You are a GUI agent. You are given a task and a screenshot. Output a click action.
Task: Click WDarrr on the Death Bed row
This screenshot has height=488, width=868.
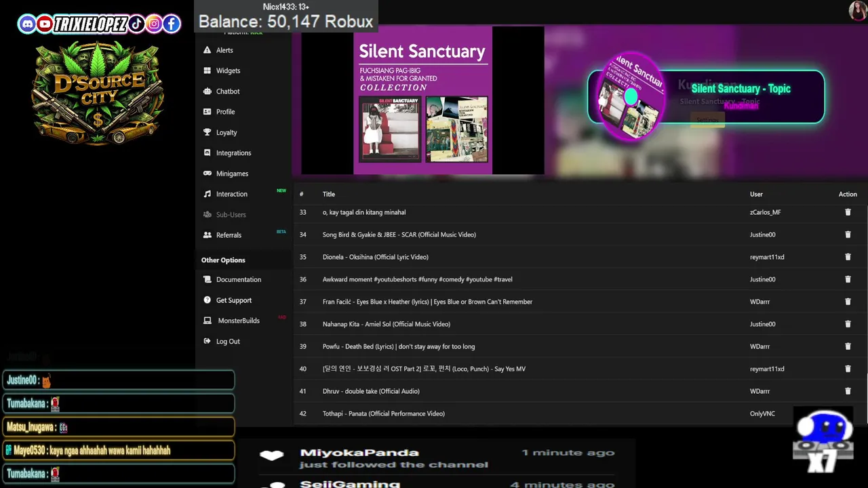(759, 346)
